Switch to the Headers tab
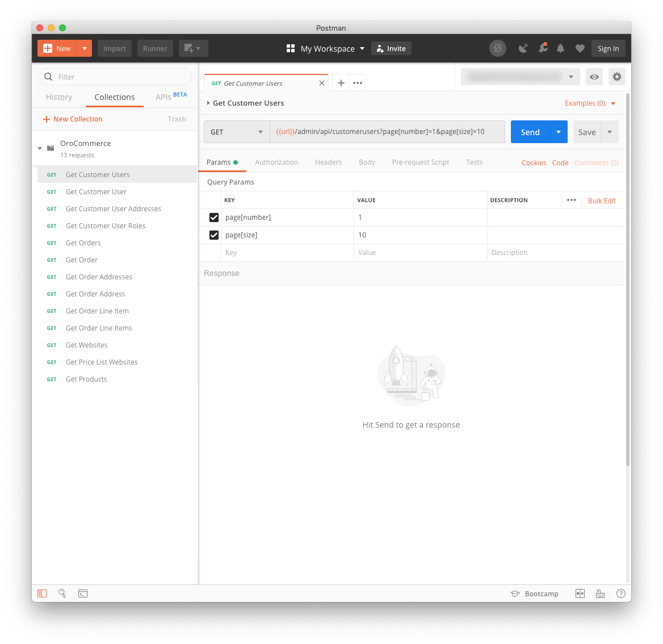The height and width of the screenshot is (644, 663). (x=328, y=162)
